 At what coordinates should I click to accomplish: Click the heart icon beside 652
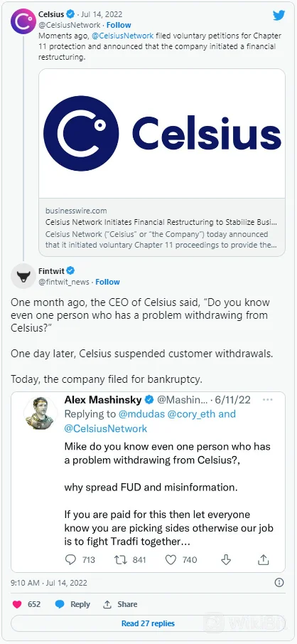coord(17,604)
